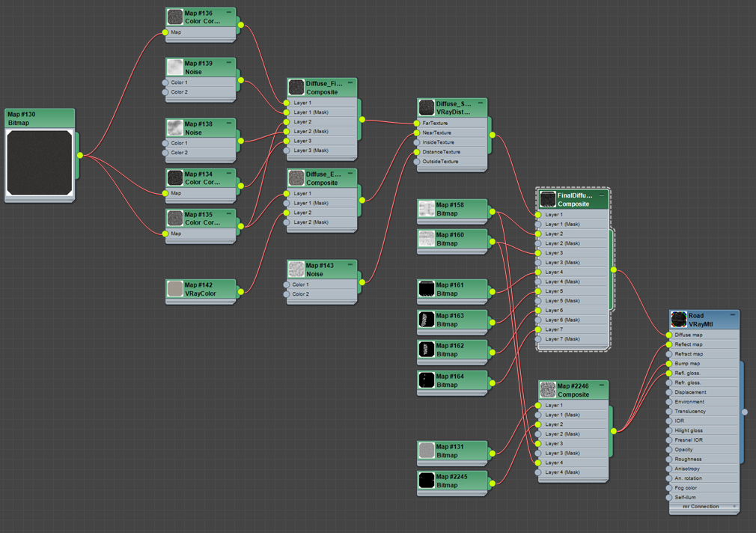Collapse the Road VRayMtl node
756x533 pixels.
(x=733, y=314)
